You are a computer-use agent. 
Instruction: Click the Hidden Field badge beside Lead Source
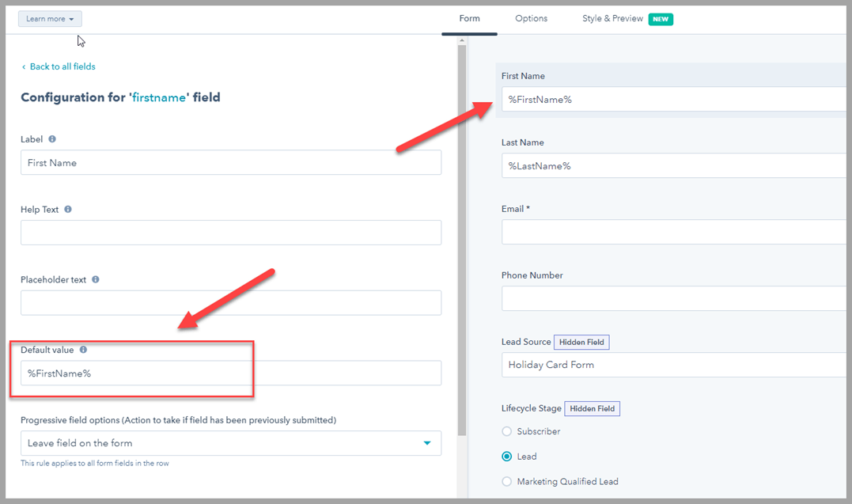(x=581, y=342)
